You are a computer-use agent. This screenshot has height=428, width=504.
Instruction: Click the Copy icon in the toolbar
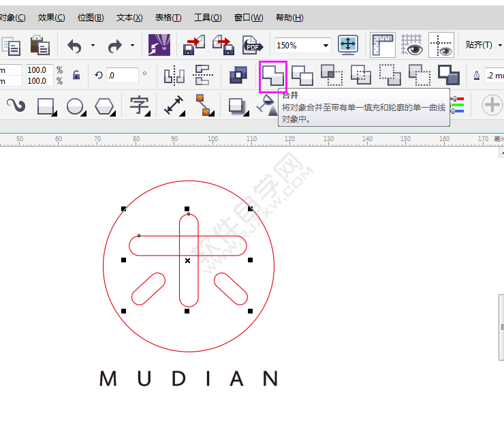[11, 46]
